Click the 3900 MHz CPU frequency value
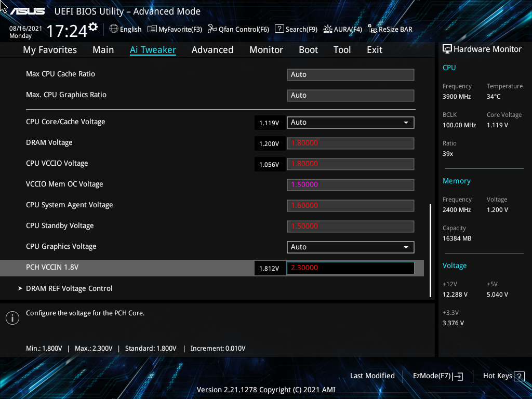 pos(456,97)
